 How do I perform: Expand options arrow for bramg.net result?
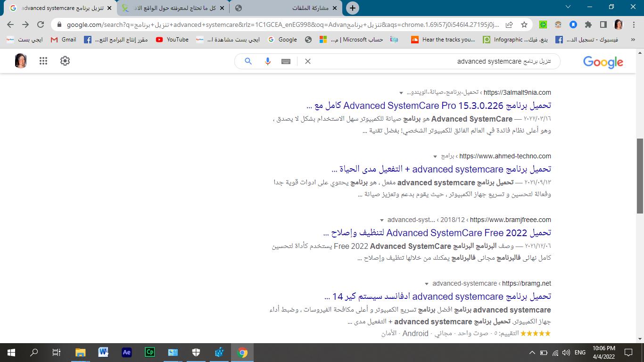(427, 284)
